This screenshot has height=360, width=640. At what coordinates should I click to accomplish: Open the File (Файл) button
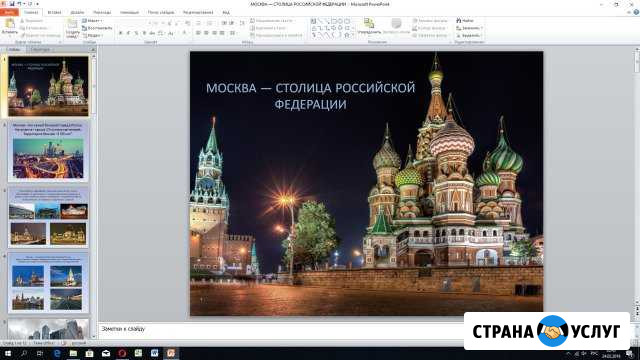point(9,12)
